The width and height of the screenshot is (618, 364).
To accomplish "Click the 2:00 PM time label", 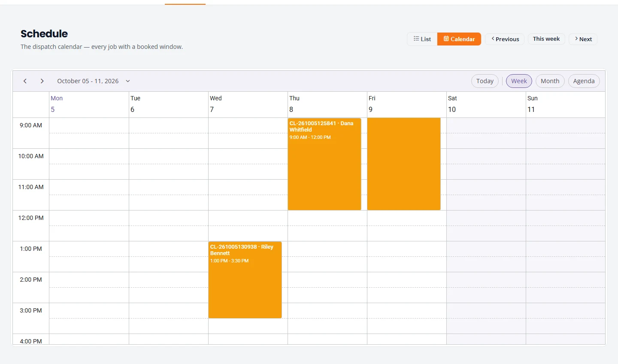I will 31,280.
